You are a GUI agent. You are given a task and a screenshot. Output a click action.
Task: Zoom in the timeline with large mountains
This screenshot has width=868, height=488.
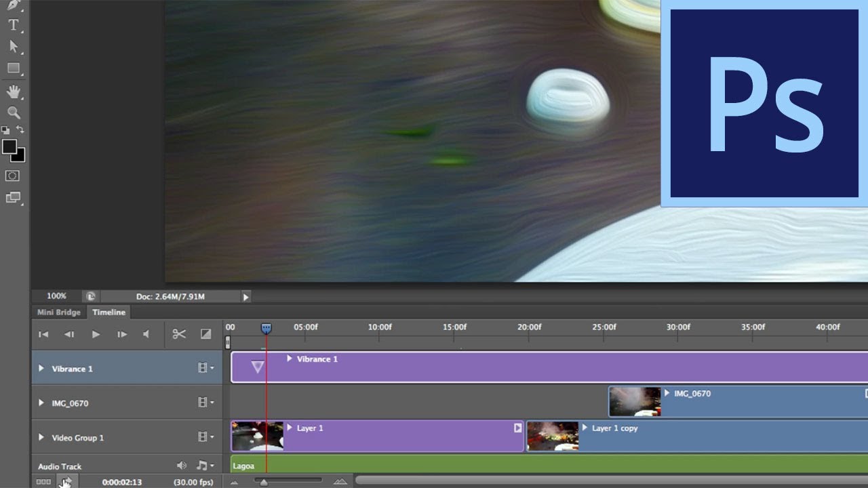(x=340, y=482)
